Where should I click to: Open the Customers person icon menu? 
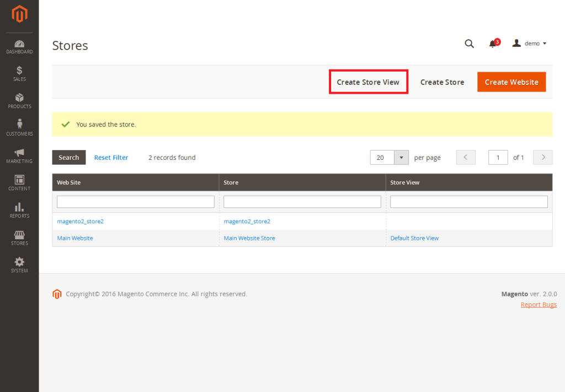tap(19, 128)
